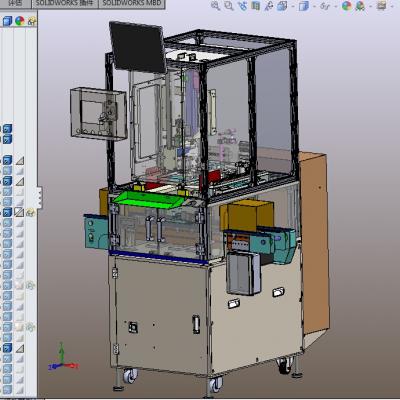The image size is (400, 400).
Task: Switch to the SOLIDWORKS 插件 tab
Action: click(65, 3)
